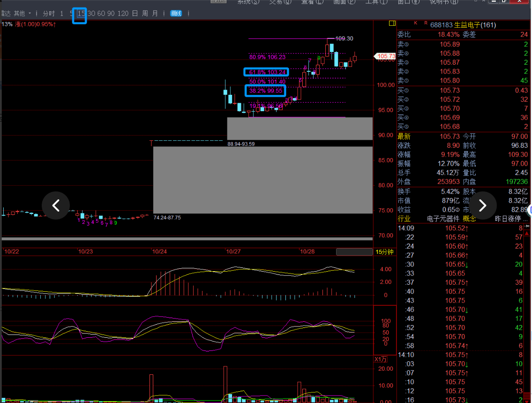Viewport: 532px width, 403px height.
Task: Click the 涨(1.00)0.95% indicator text
Action: pyautogui.click(x=35, y=24)
